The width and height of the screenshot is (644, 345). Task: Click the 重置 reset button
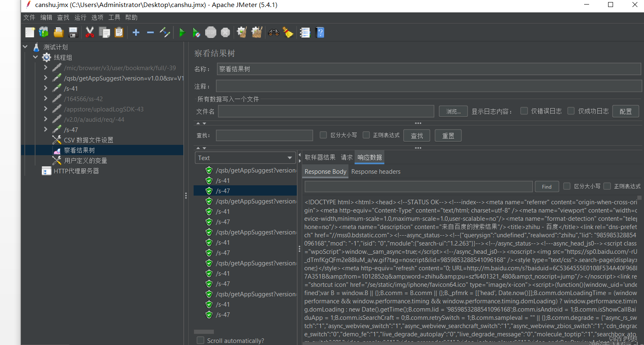pos(448,135)
